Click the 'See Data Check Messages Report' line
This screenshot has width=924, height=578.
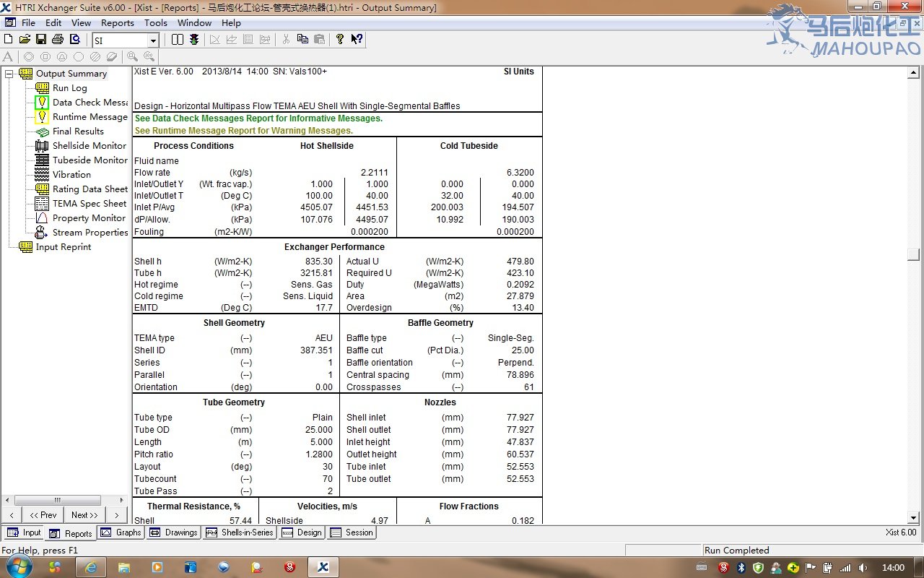pyautogui.click(x=258, y=118)
